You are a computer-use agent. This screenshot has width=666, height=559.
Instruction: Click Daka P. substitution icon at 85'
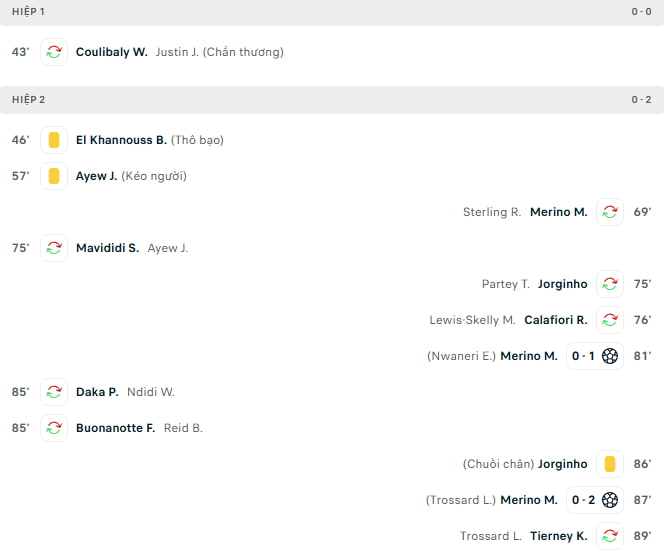pyautogui.click(x=54, y=392)
